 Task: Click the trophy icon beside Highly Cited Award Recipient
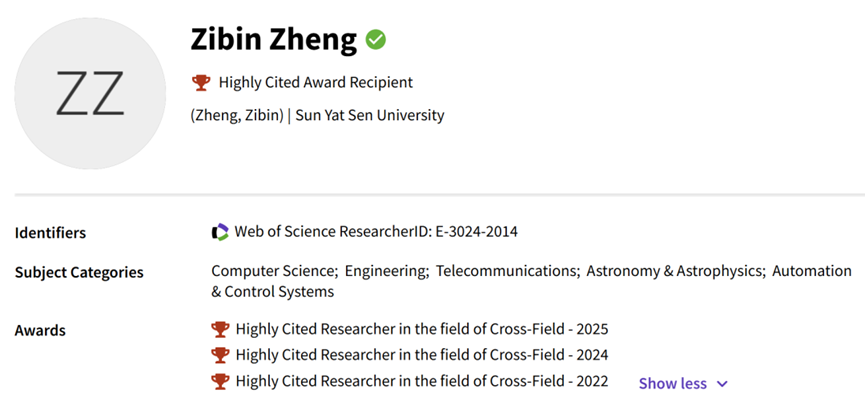201,82
